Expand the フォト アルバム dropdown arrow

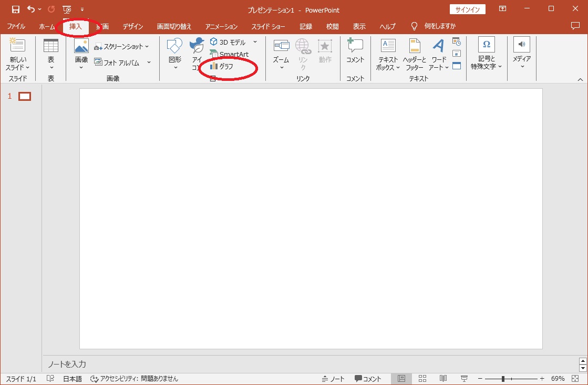pos(149,63)
